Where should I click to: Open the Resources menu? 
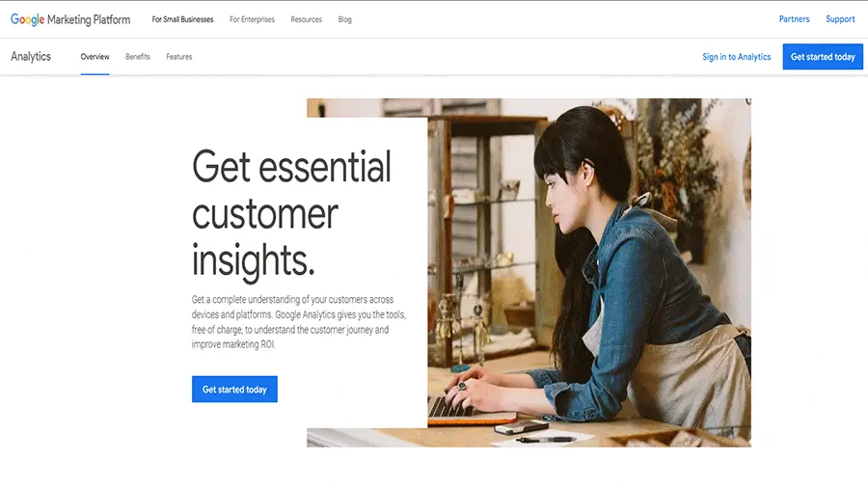click(306, 19)
